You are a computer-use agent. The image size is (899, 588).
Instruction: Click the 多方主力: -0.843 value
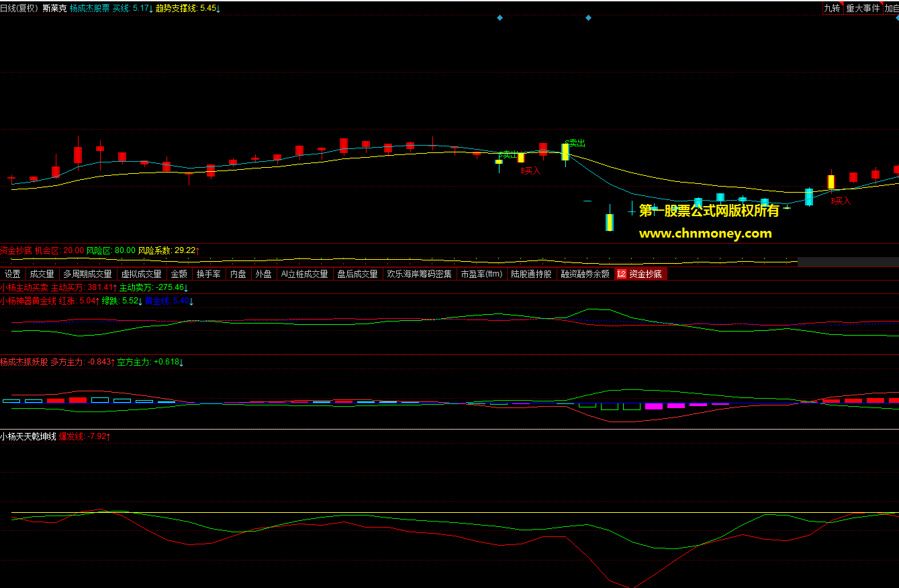coord(83,362)
